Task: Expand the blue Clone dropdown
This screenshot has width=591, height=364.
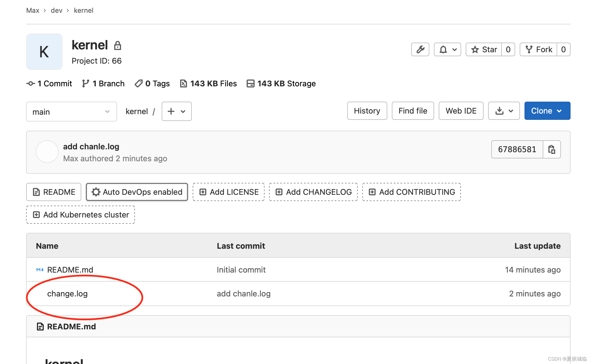Action: 547,111
